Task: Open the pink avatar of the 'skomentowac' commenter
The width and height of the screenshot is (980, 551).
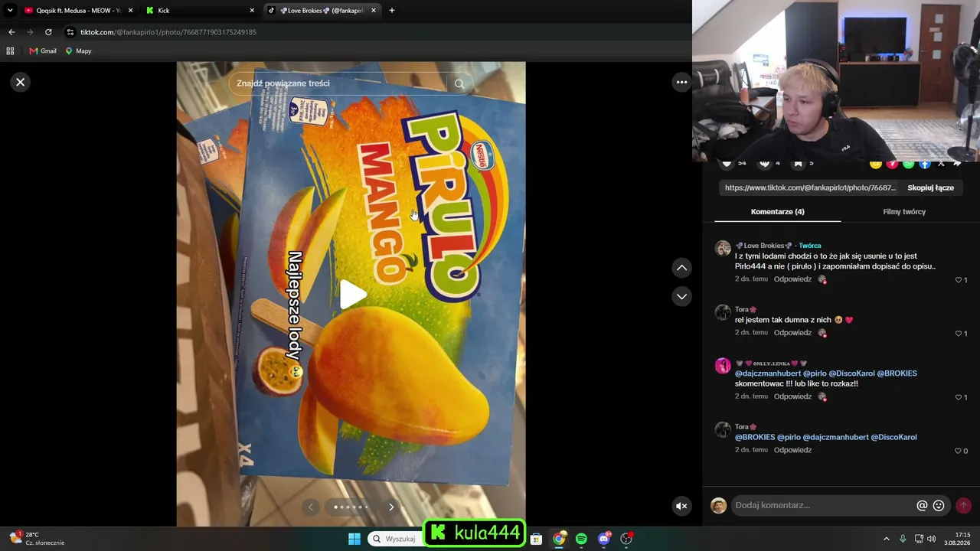Action: click(723, 366)
